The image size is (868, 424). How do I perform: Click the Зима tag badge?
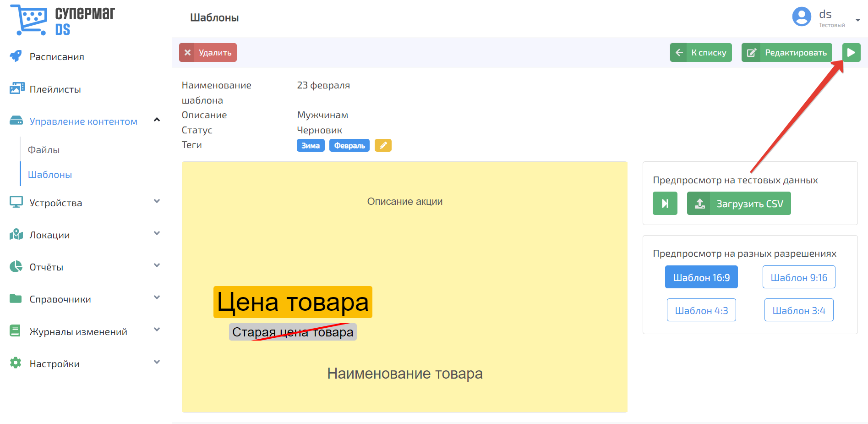point(310,145)
